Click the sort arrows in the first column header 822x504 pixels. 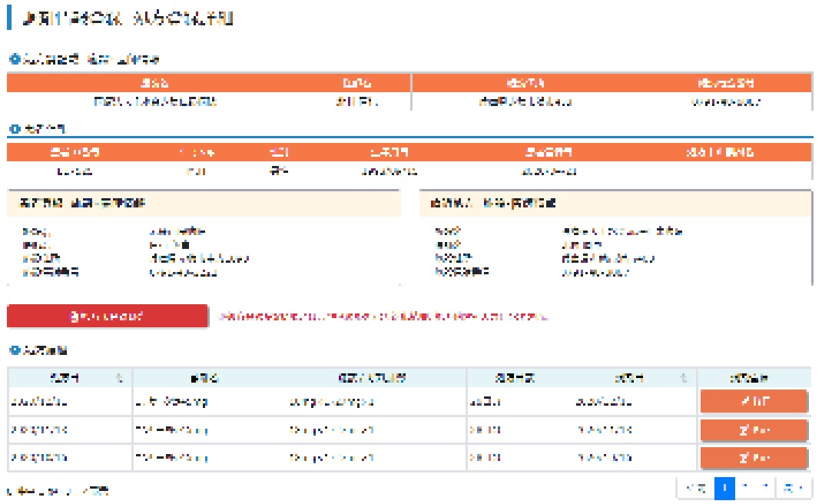pyautogui.click(x=118, y=377)
